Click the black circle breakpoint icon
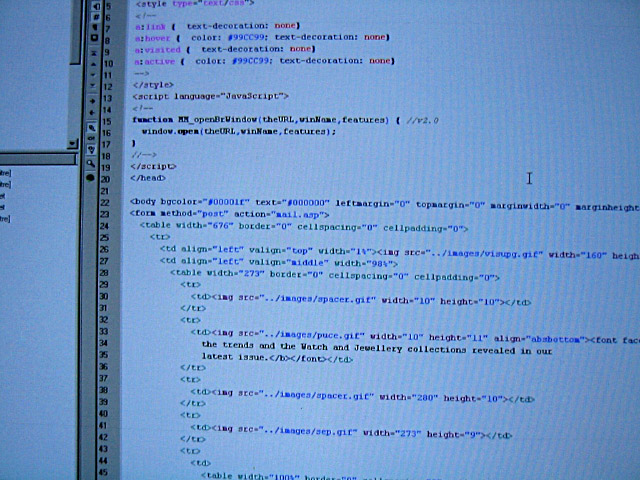This screenshot has height=480, width=640. tap(90, 178)
